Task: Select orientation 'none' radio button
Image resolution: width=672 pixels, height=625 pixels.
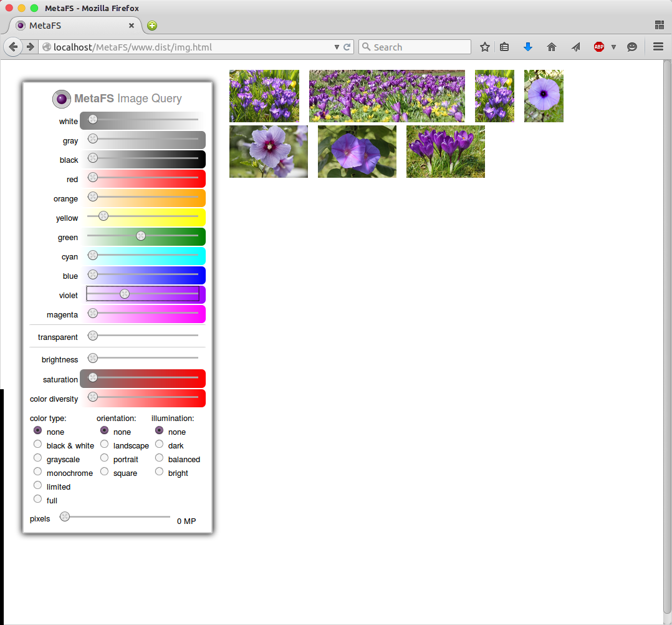Action: pyautogui.click(x=104, y=430)
